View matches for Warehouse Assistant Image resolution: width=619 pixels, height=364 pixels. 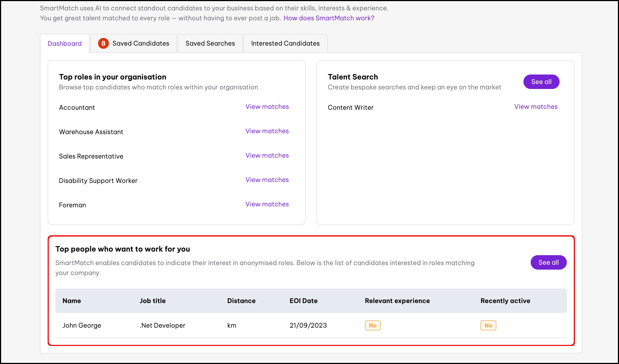(x=267, y=131)
